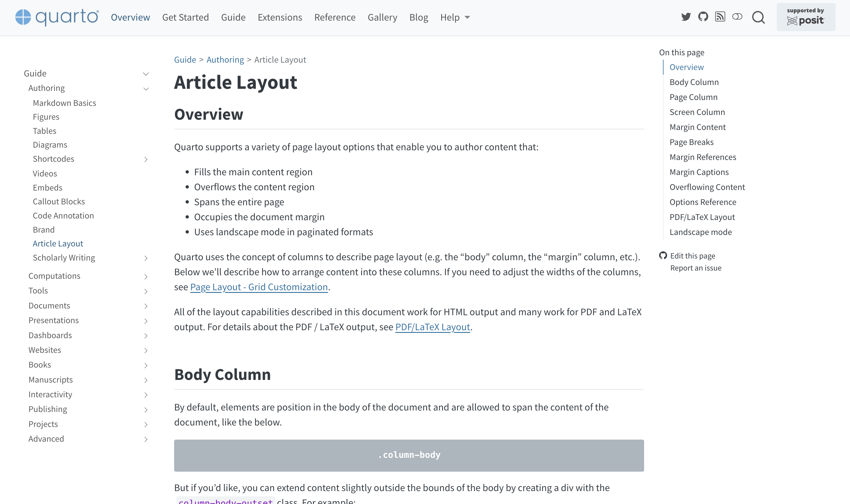Click the RSS feed icon
The image size is (850, 504).
pyautogui.click(x=720, y=17)
